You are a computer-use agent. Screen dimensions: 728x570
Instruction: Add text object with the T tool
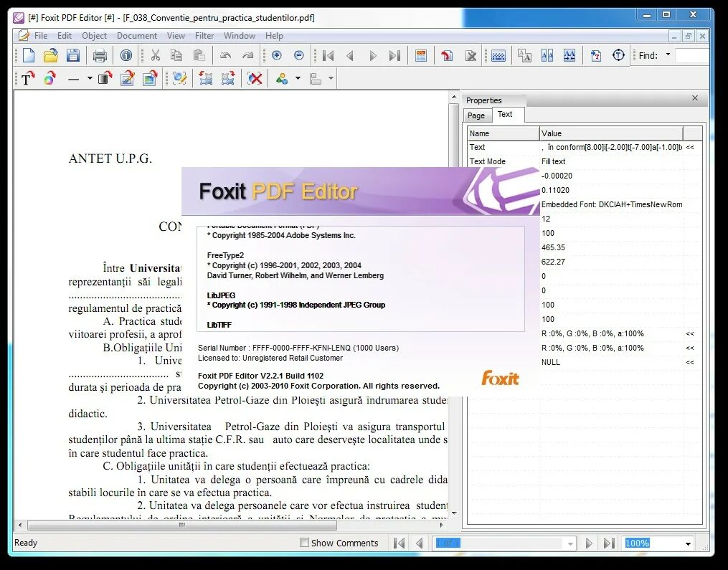pyautogui.click(x=27, y=78)
